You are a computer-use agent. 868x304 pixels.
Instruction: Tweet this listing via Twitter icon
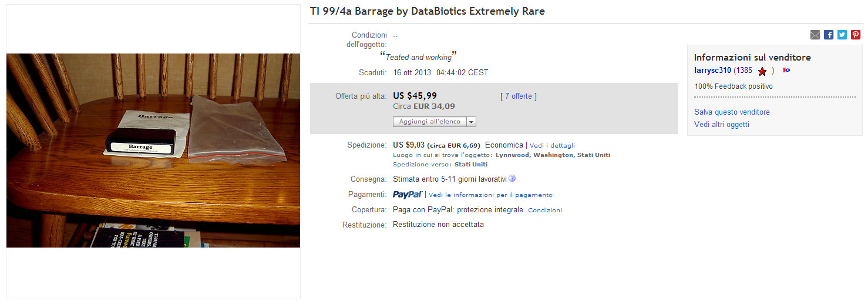point(842,35)
